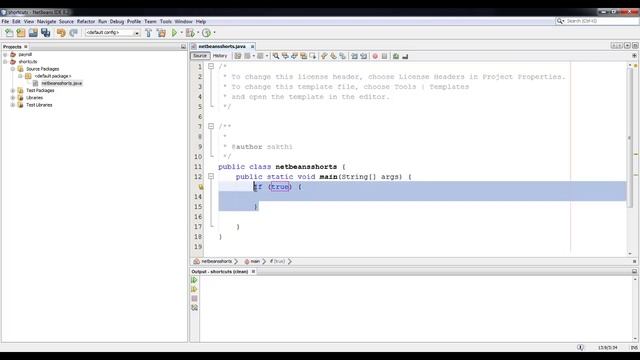Image resolution: width=640 pixels, height=360 pixels.
Task: Click the Next Bookmark editor icon
Action: click(333, 56)
